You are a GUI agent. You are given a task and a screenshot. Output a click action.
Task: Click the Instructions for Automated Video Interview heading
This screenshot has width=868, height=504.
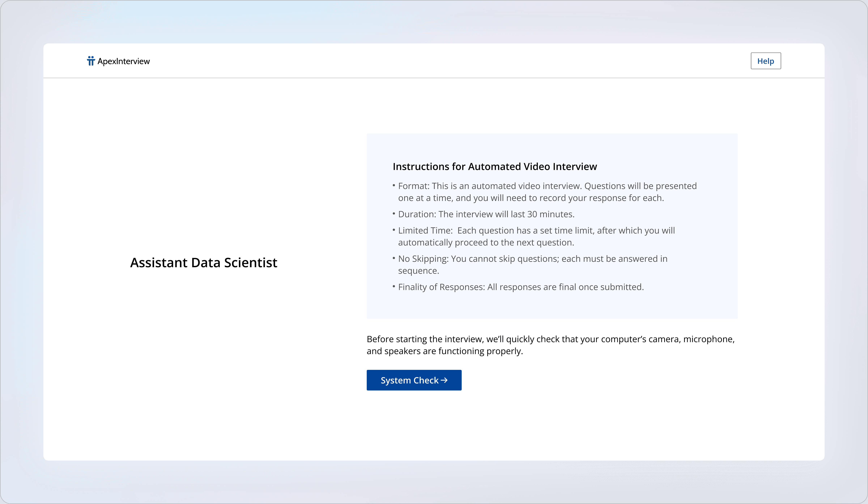(495, 167)
